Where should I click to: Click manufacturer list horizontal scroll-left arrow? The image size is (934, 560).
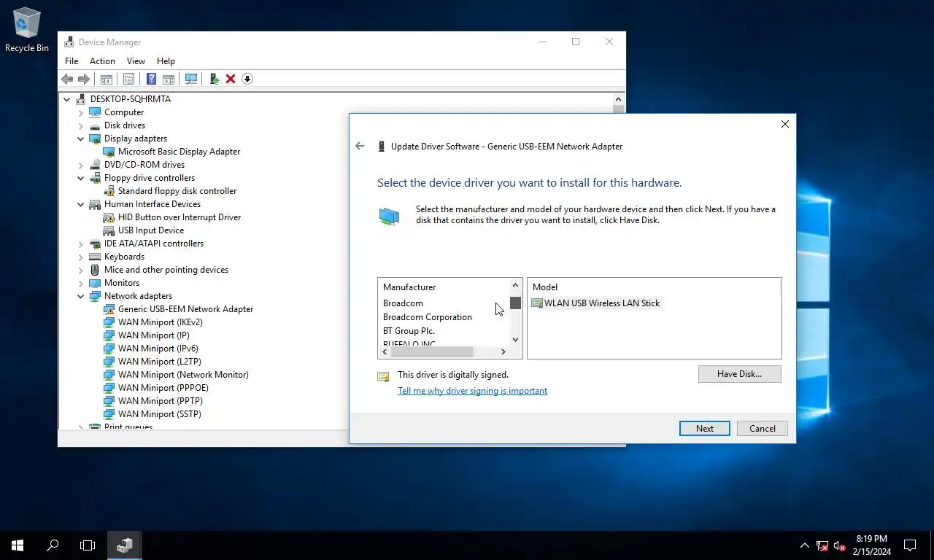click(385, 352)
